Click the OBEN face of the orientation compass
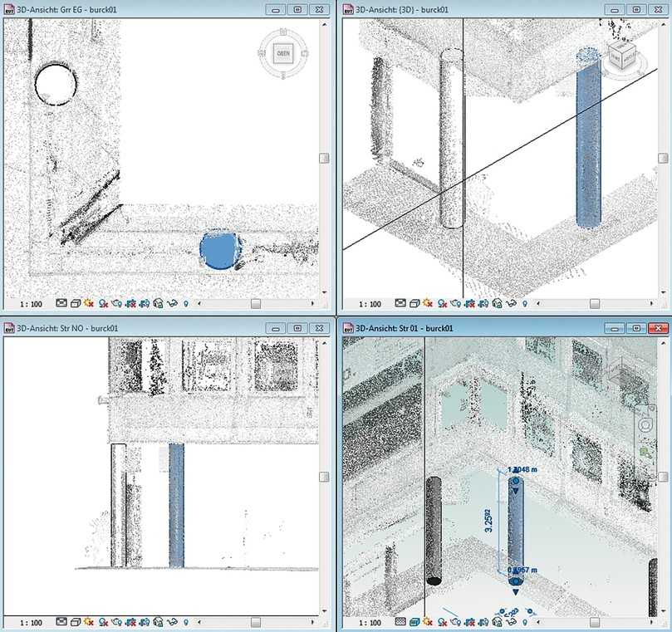672x632 pixels. (x=282, y=54)
